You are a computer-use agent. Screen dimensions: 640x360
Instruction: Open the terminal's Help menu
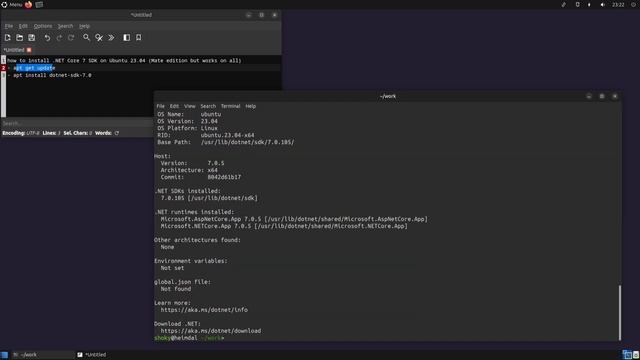click(251, 106)
